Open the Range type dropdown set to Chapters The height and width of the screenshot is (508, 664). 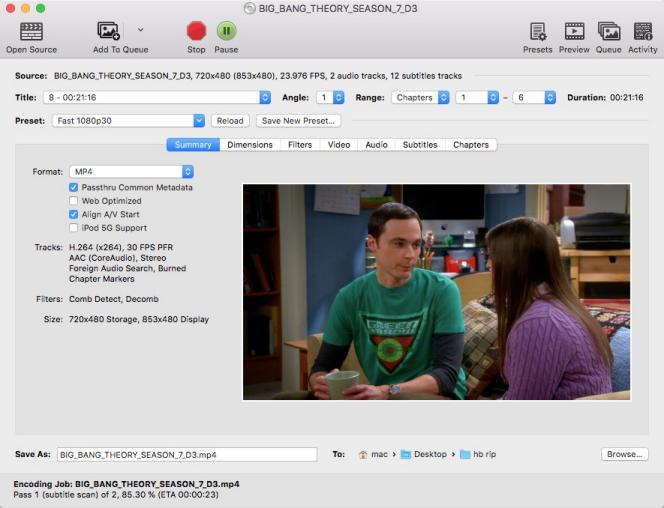[420, 97]
